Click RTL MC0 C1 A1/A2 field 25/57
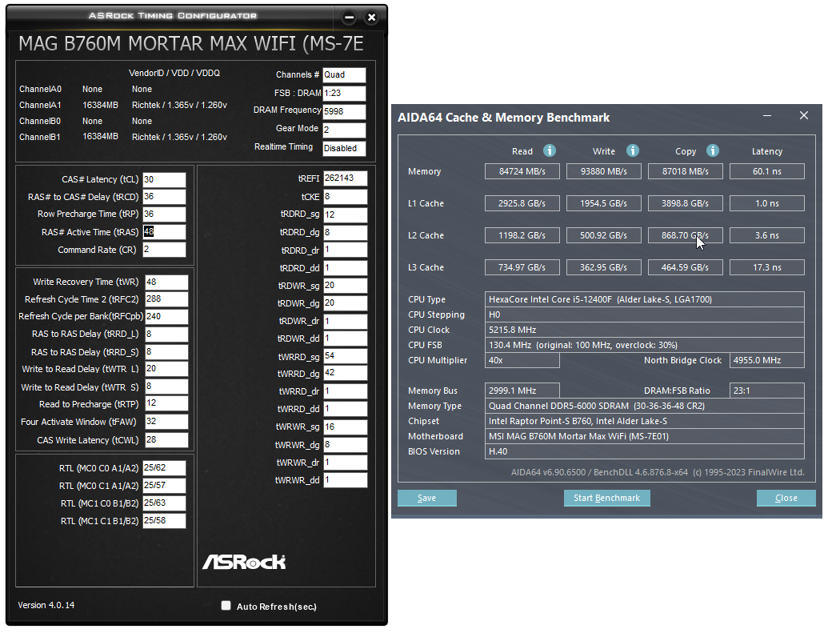840x633 pixels. pos(164,486)
